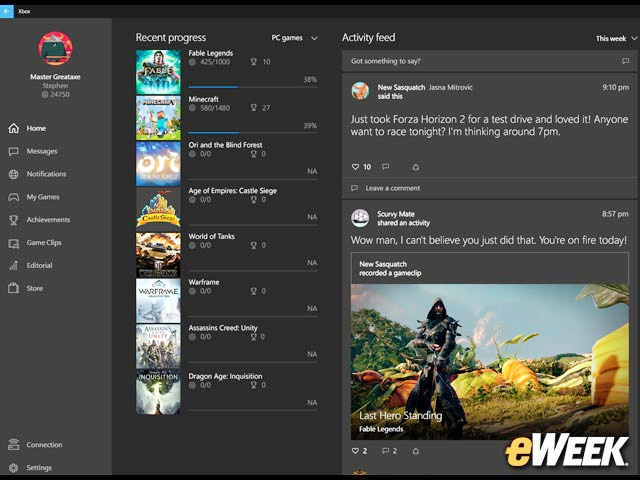Select Notifications in the sidebar menu
The image size is (640, 480).
click(47, 174)
